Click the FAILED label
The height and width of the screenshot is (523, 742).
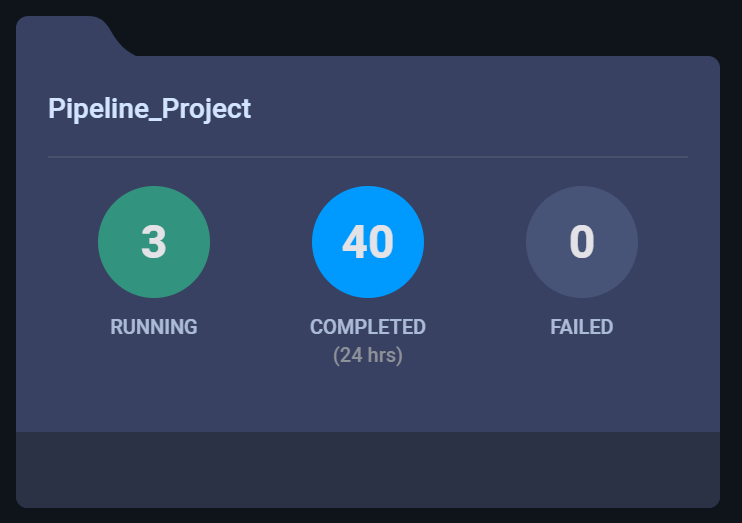pyautogui.click(x=582, y=327)
